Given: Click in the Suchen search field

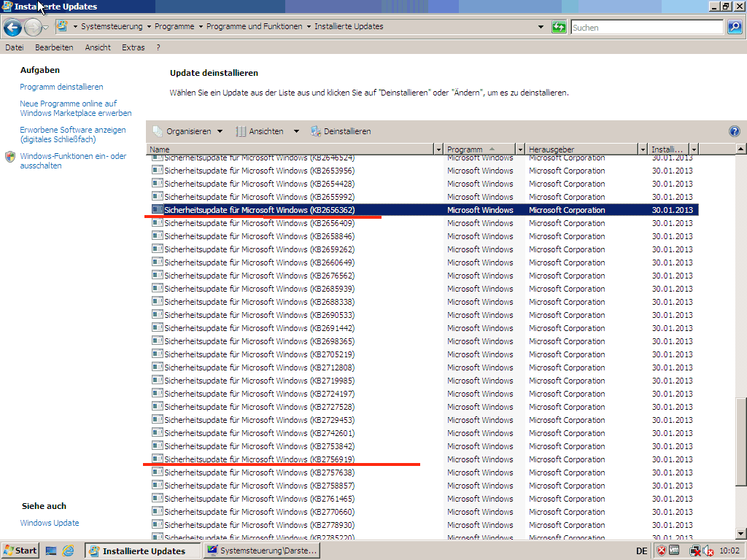Looking at the screenshot, I should [x=646, y=28].
